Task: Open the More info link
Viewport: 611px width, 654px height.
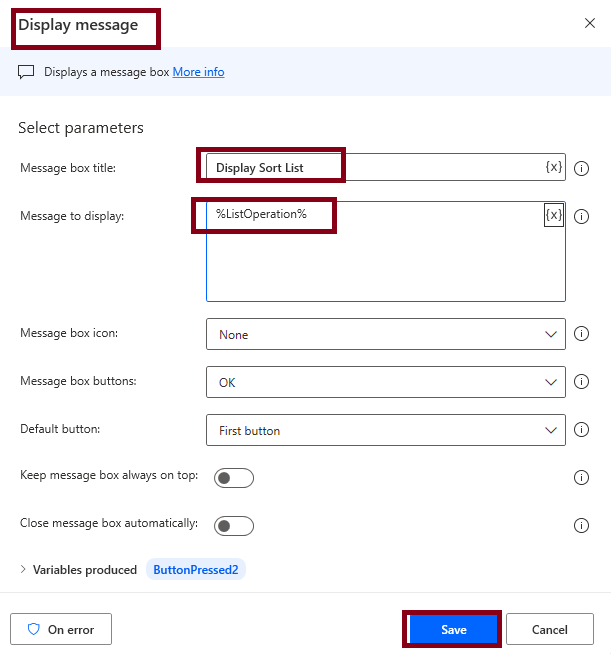Action: 198,72
